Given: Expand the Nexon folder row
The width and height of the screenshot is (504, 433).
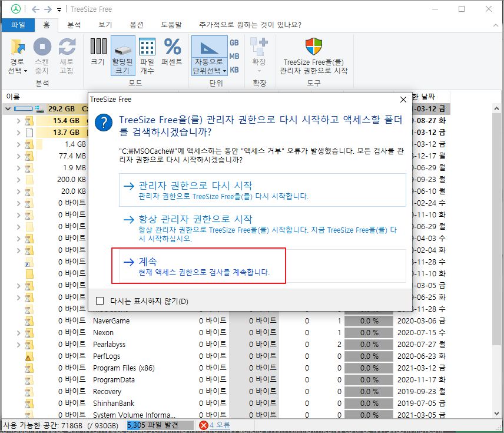Looking at the screenshot, I should click(x=19, y=333).
